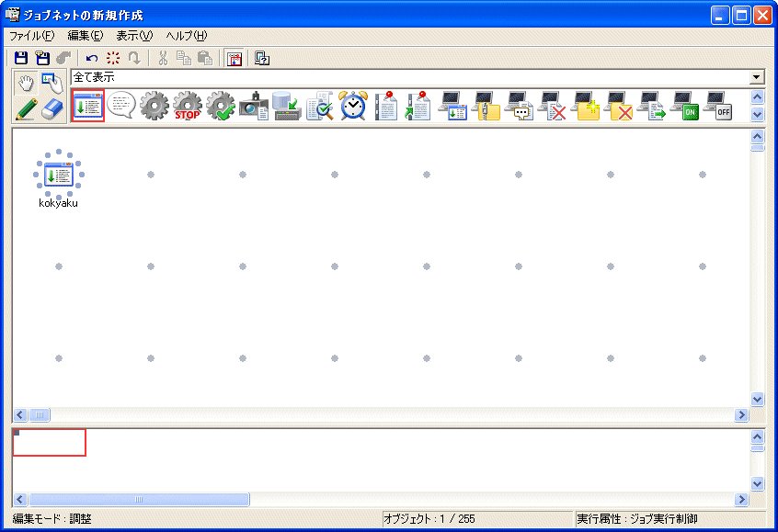Pick the laptop with ON button icon
The image size is (778, 532).
[685, 106]
